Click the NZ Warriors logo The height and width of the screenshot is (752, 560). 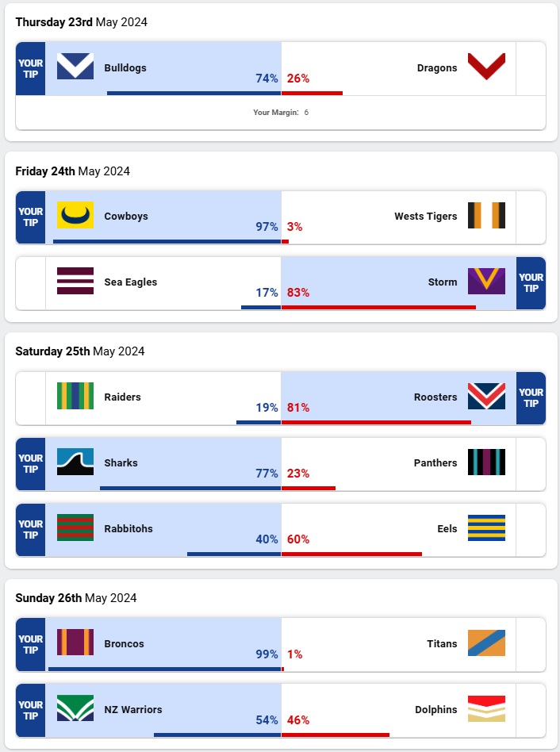(75, 708)
